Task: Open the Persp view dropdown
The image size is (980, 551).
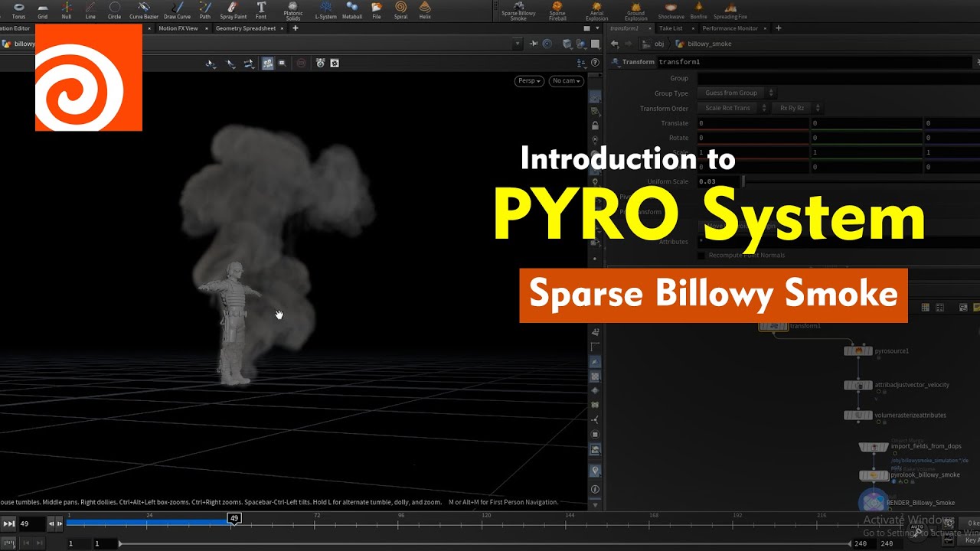Action: point(529,81)
